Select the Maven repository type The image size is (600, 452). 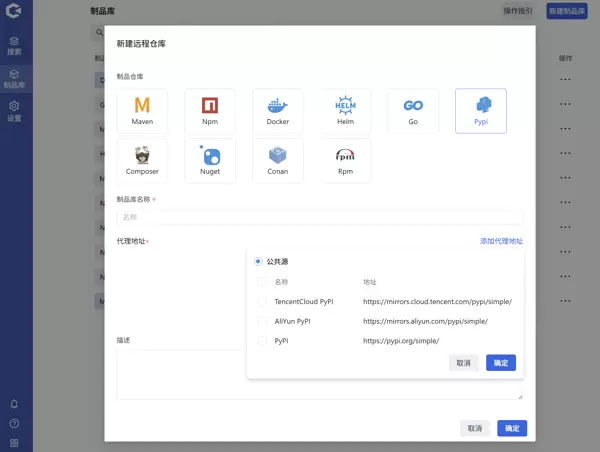click(142, 111)
